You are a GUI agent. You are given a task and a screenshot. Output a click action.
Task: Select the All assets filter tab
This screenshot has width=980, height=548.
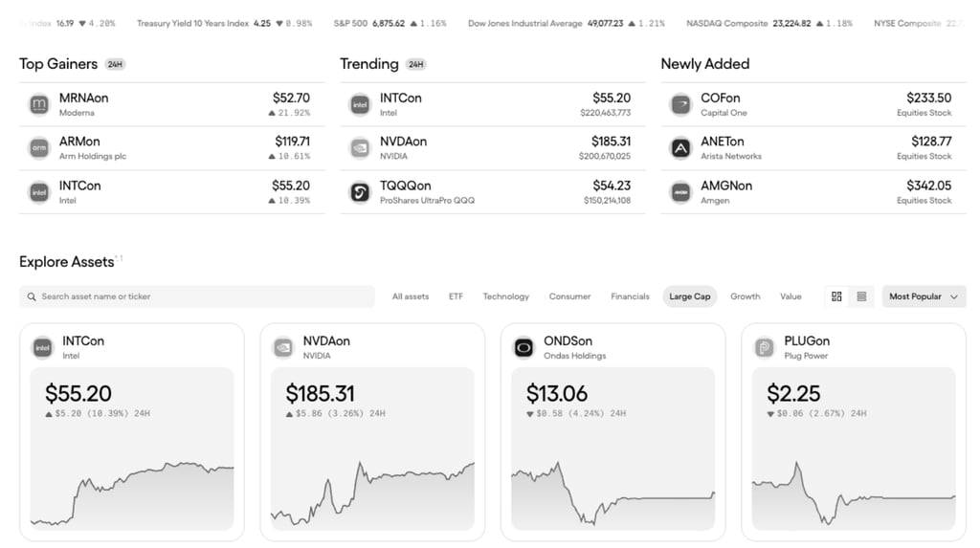pyautogui.click(x=411, y=296)
